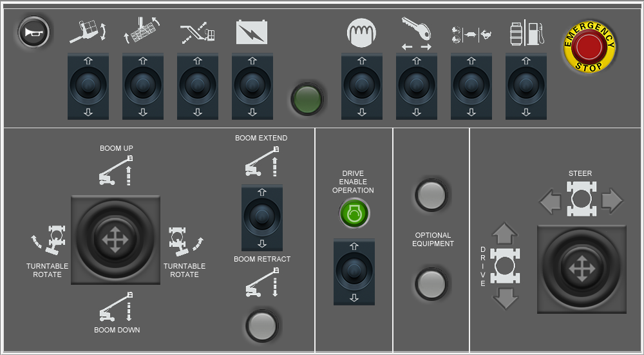This screenshot has width=644, height=355.
Task: Click up arrow on glow plug switch
Action: 362,61
